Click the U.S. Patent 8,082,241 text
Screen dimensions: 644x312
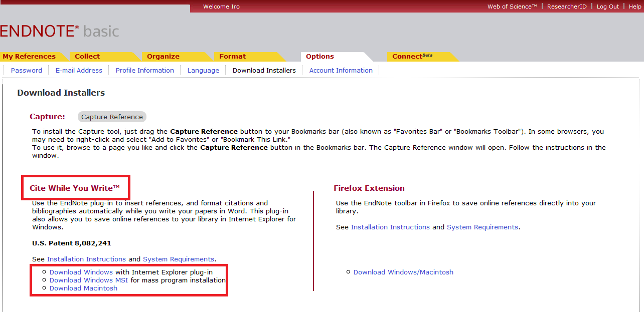pos(72,243)
